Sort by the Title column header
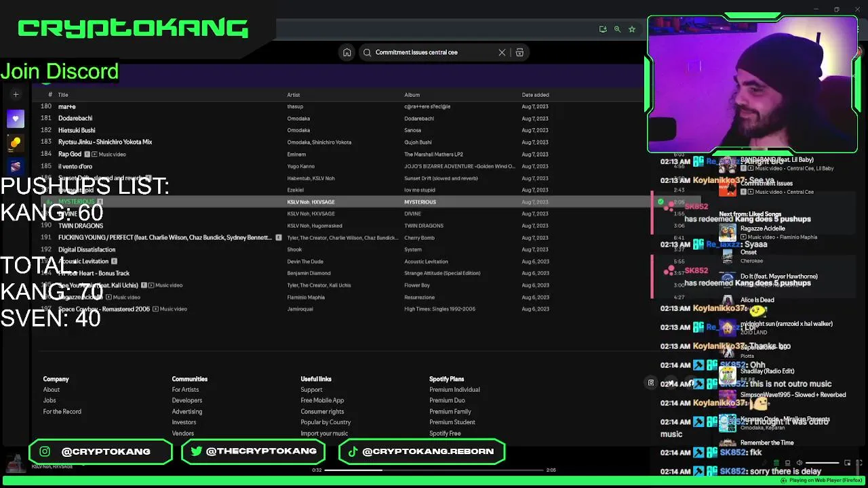 click(63, 95)
